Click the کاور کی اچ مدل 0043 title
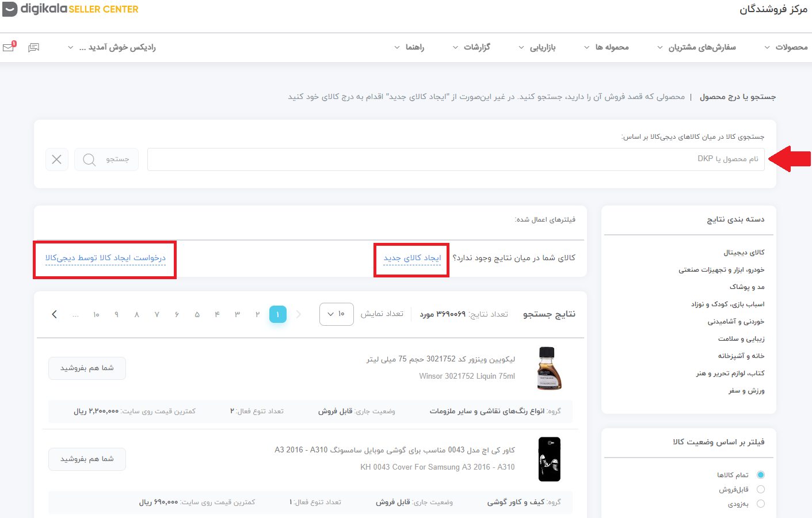The height and width of the screenshot is (518, 812). (395, 450)
